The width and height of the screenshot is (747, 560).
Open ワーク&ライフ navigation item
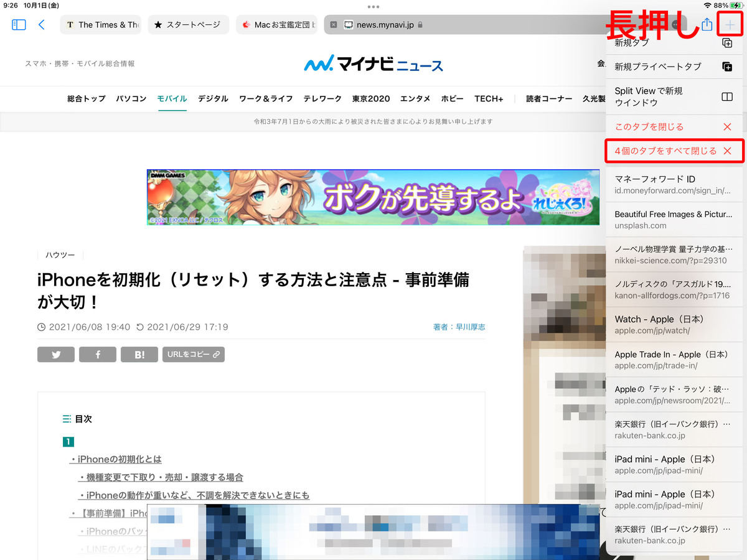(266, 99)
